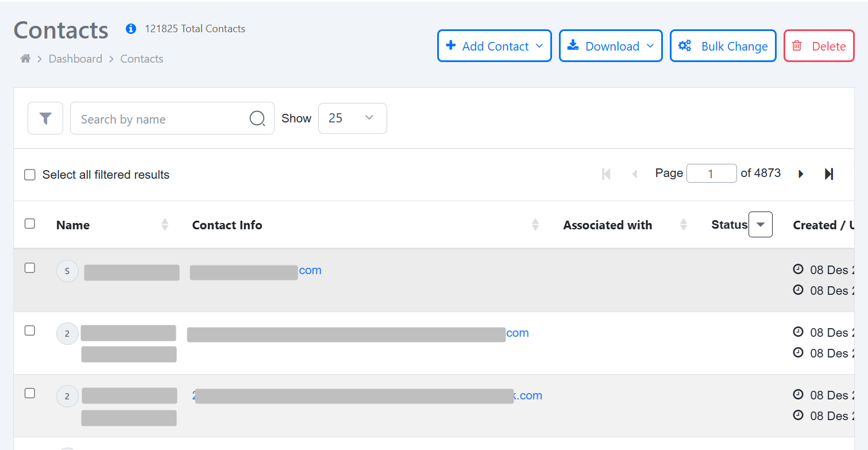Jump to the last page arrow
This screenshot has width=868, height=450.
828,174
